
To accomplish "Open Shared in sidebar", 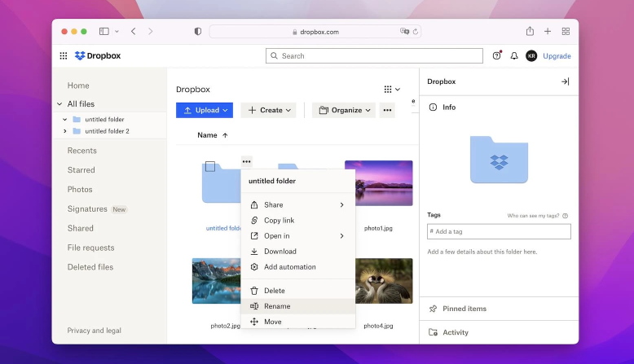I will pyautogui.click(x=80, y=228).
